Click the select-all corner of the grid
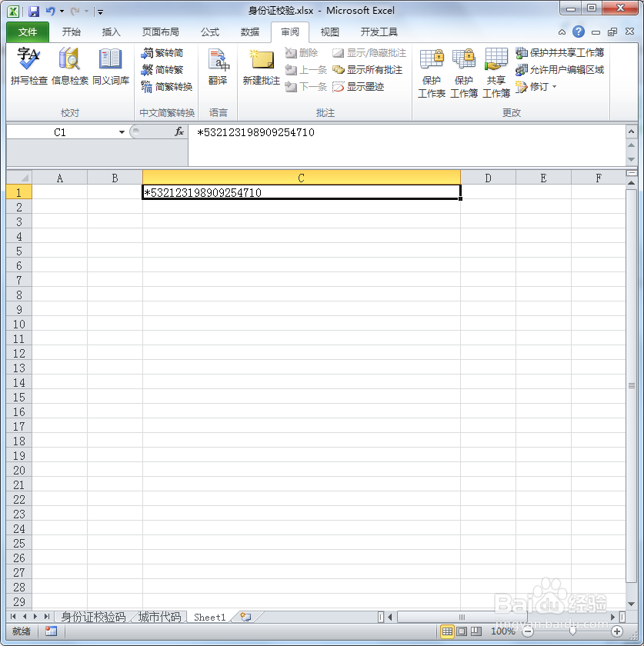The height and width of the screenshot is (646, 644). click(x=19, y=178)
